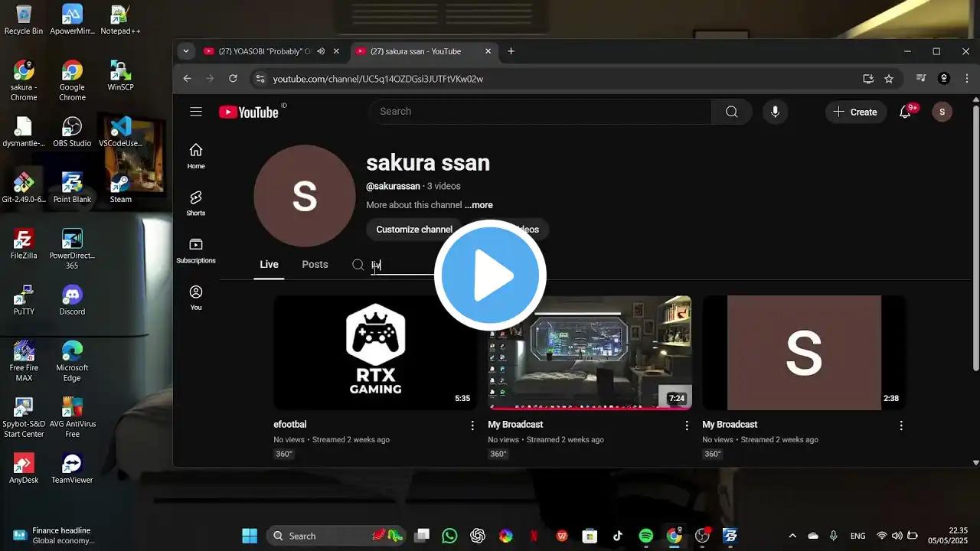This screenshot has height=551, width=980.
Task: Open TikTok from taskbar
Action: coord(618,536)
